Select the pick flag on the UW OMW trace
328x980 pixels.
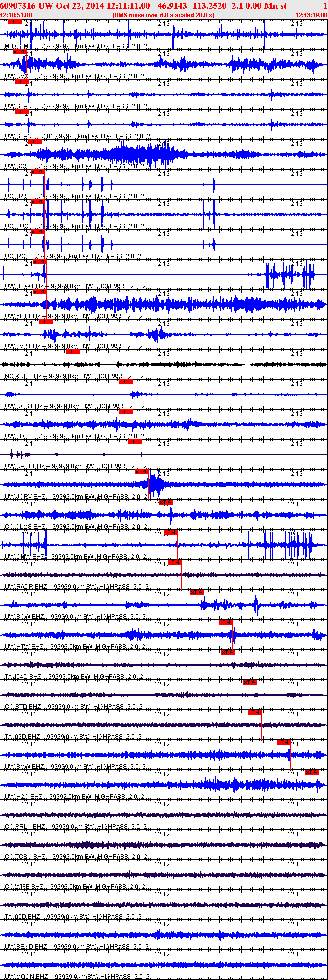171,532
